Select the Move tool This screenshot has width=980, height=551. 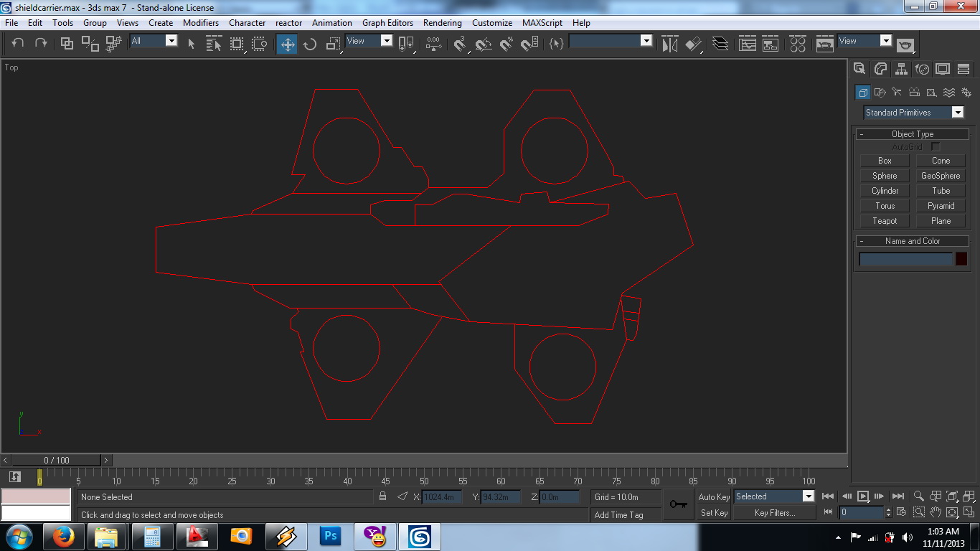[x=287, y=44]
